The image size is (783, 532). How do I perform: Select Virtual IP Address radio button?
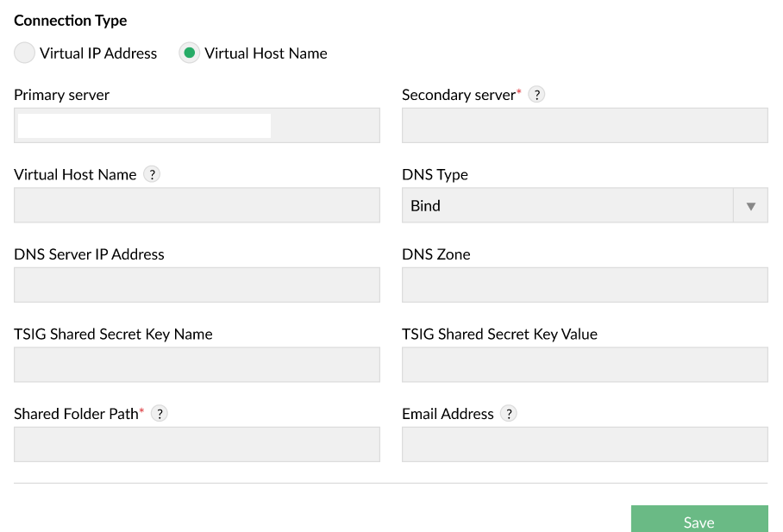point(25,53)
